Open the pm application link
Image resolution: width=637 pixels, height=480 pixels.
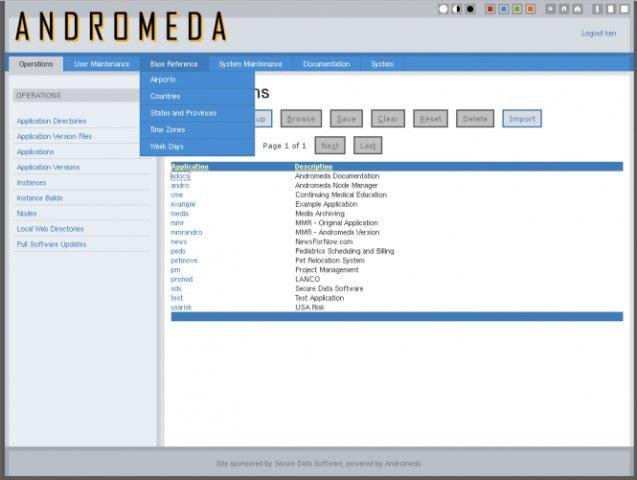175,270
